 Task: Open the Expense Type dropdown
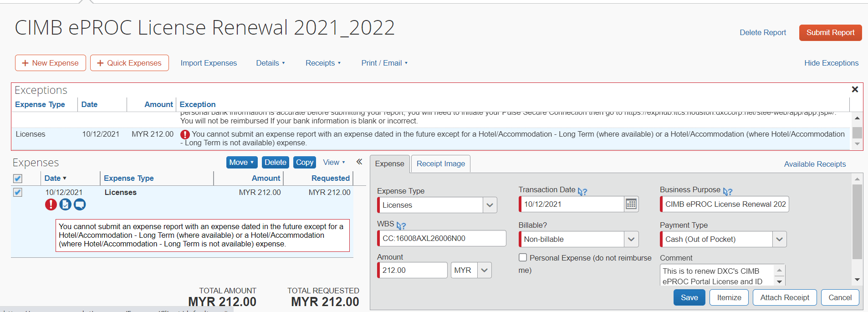click(490, 205)
